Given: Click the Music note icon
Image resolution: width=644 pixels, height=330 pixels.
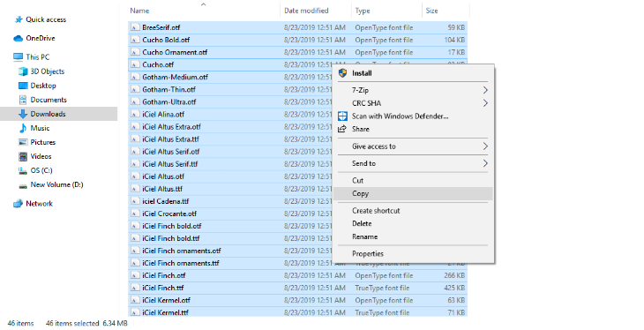Looking at the screenshot, I should coord(23,128).
